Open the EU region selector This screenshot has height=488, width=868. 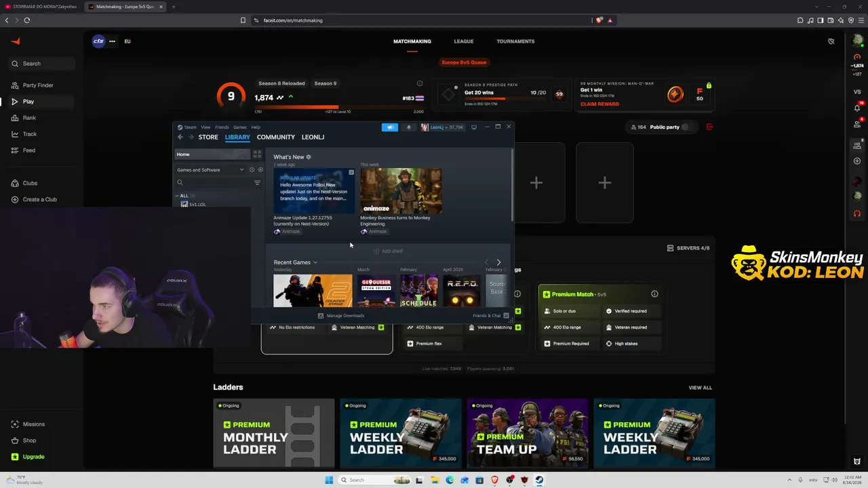tap(127, 41)
